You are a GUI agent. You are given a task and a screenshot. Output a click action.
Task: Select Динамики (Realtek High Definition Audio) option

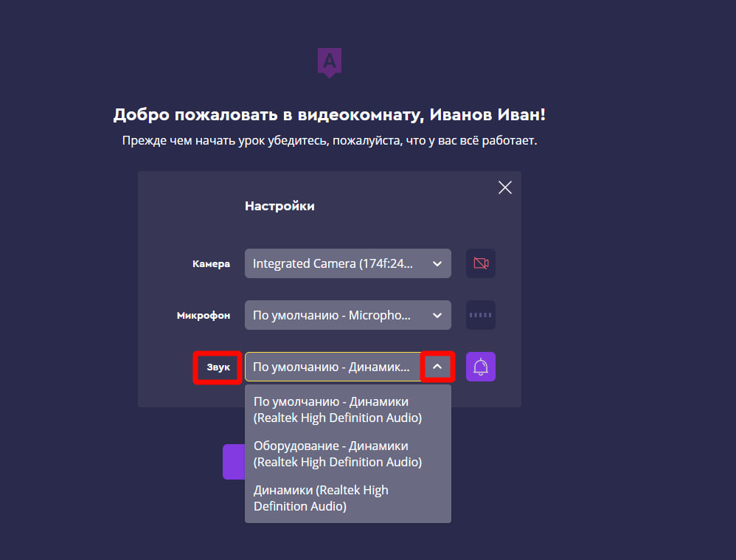coord(348,498)
